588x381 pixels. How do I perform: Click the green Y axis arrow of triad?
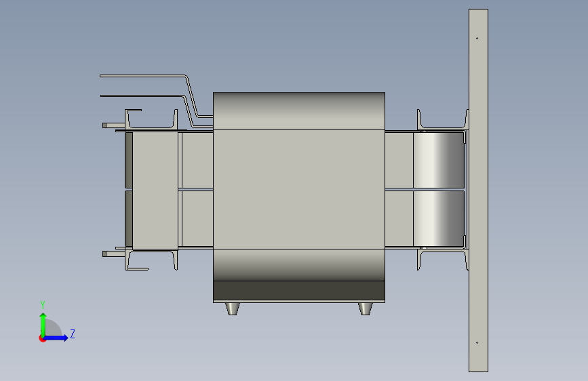click(43, 324)
